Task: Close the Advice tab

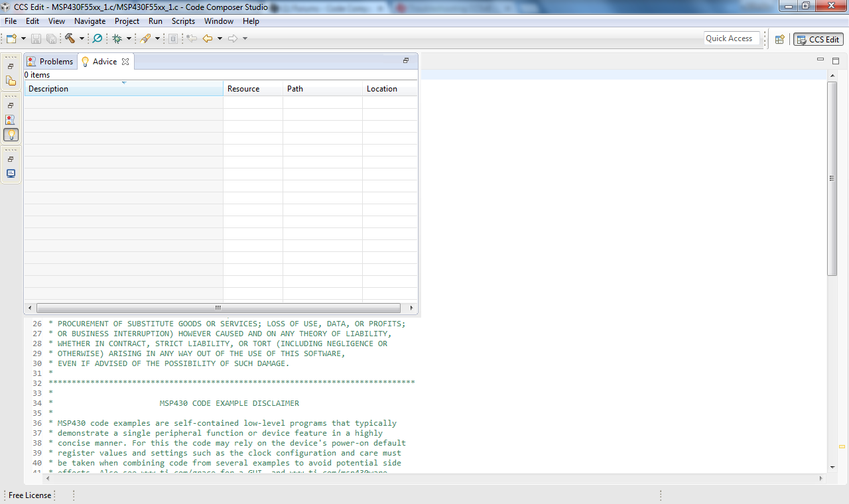Action: click(125, 62)
